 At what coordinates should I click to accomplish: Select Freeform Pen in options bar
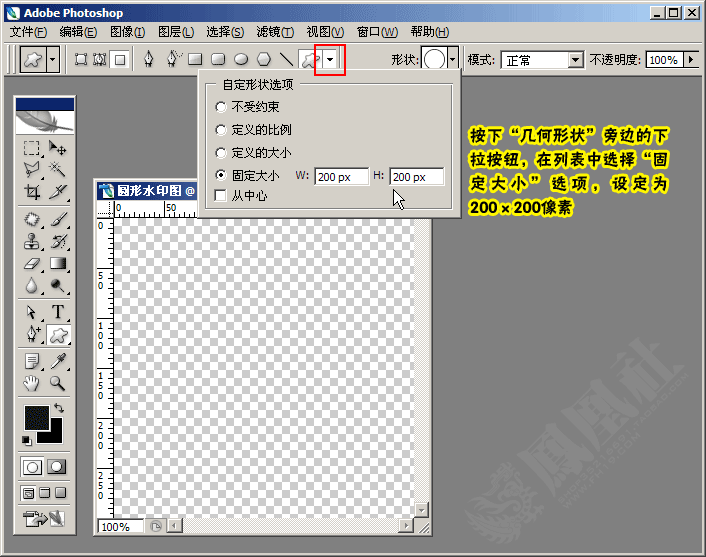click(173, 59)
